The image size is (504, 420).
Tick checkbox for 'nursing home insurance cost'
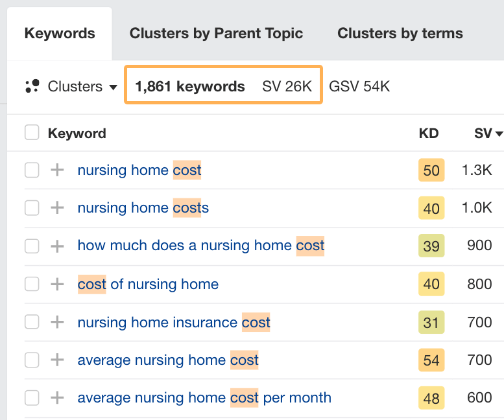pos(32,322)
